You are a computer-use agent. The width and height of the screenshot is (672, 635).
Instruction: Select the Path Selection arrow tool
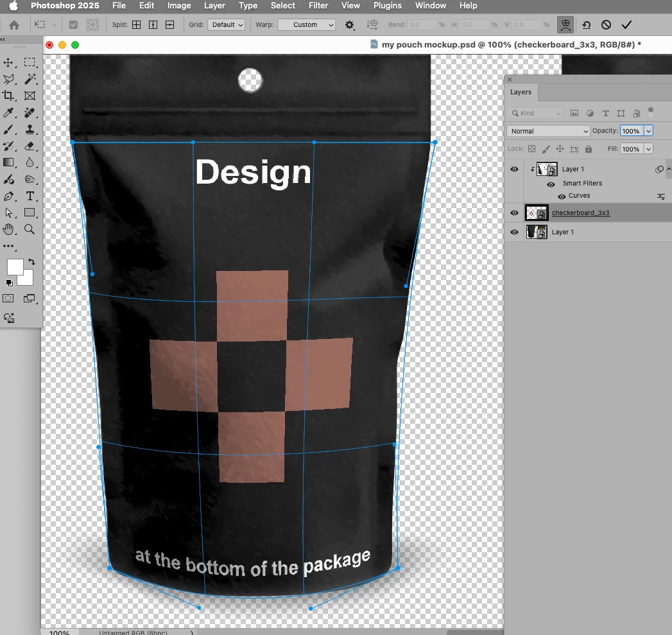click(x=8, y=213)
